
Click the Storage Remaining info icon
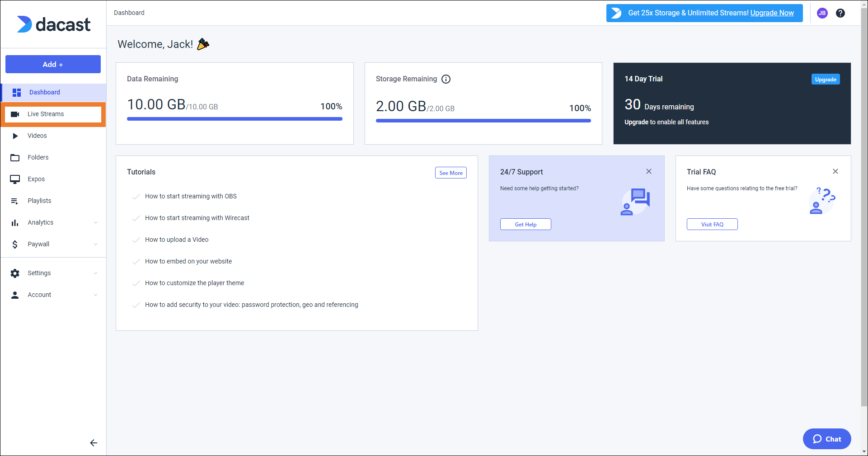point(446,79)
